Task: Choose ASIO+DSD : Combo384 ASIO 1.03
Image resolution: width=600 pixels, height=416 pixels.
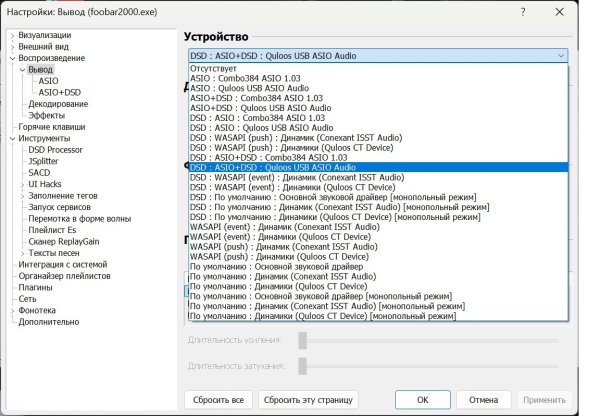Action: pyautogui.click(x=378, y=98)
